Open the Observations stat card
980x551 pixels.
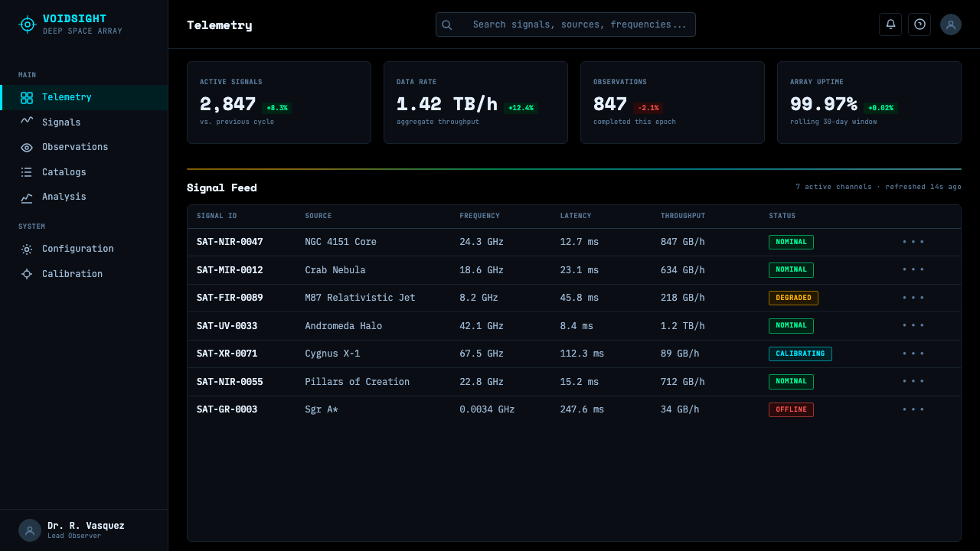(x=672, y=103)
